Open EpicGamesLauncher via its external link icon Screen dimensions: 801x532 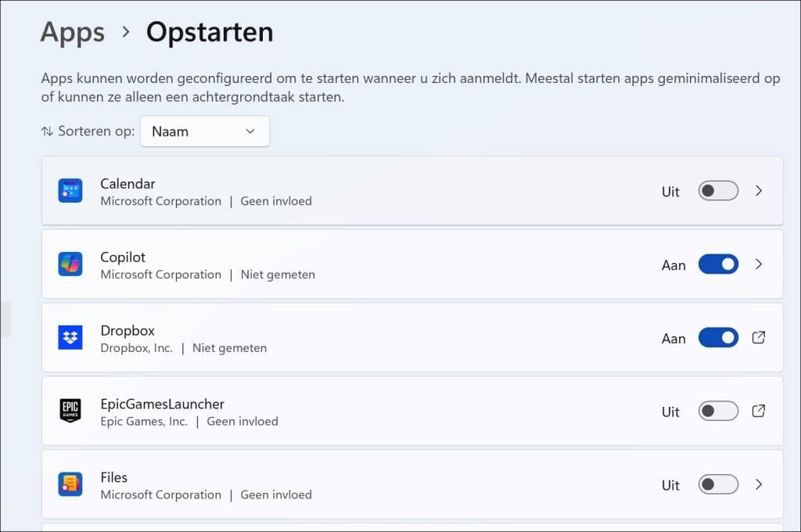click(758, 411)
